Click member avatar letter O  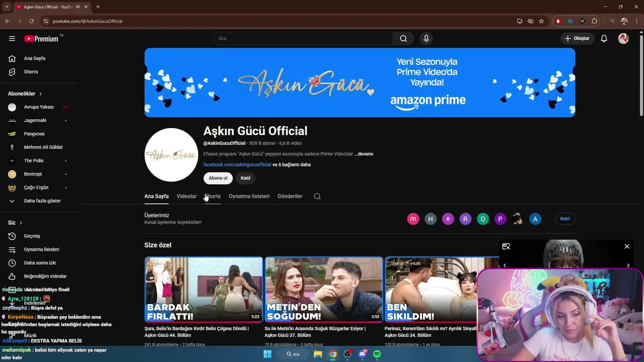[483, 219]
